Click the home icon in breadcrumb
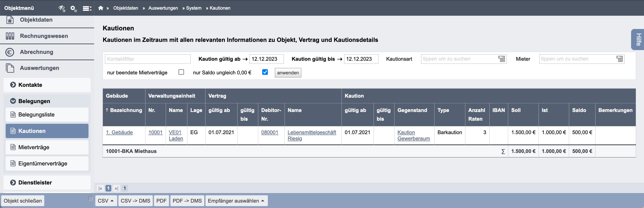This screenshot has width=644, height=208. pos(101,8)
